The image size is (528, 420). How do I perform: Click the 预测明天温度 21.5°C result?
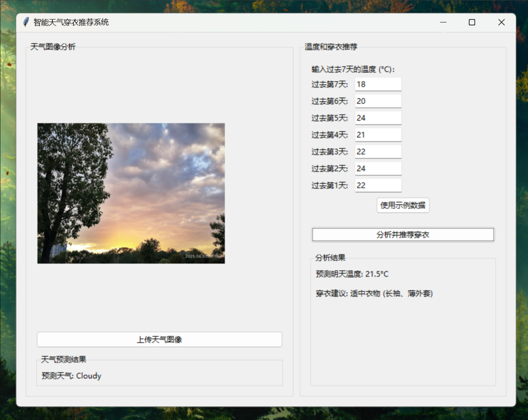[x=352, y=274]
